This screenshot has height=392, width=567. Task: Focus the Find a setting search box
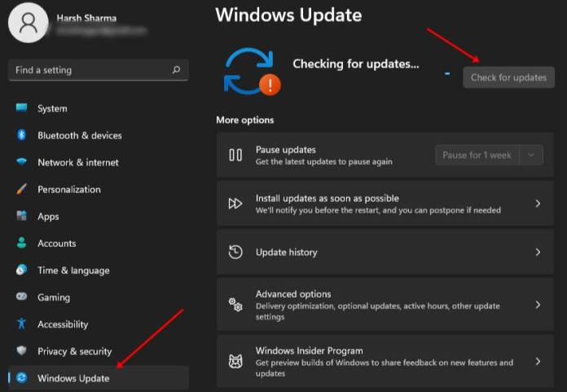coord(98,70)
